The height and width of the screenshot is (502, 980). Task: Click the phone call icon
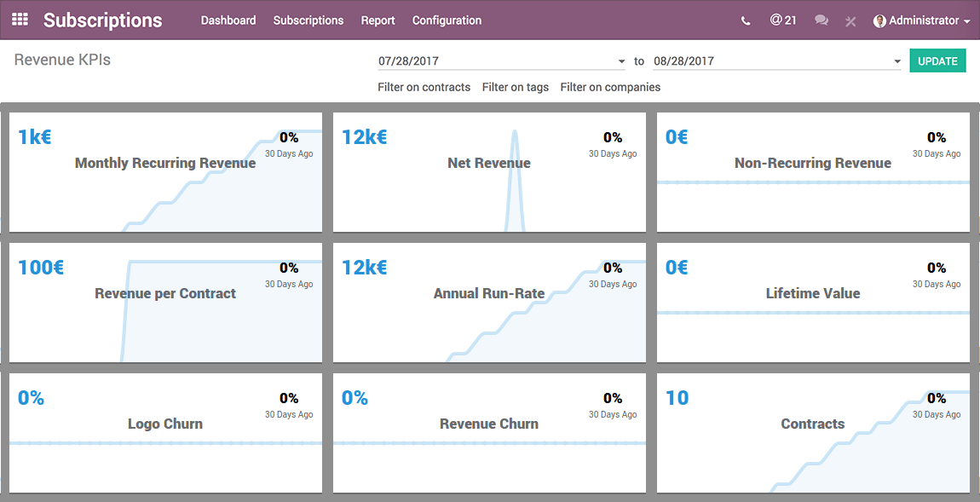coord(746,20)
